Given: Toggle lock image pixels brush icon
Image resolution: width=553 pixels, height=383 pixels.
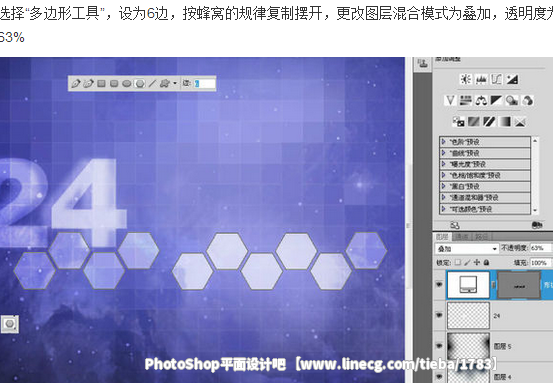Looking at the screenshot, I should click(467, 262).
